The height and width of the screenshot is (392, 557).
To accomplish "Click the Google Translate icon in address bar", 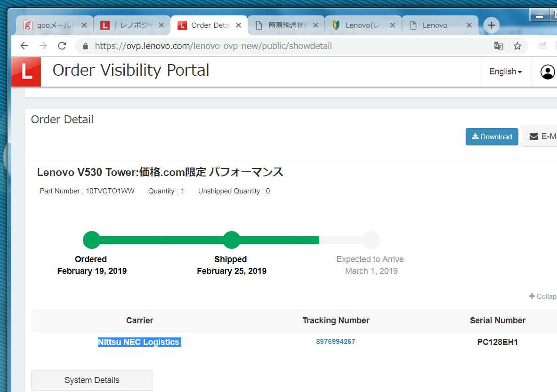I will [498, 46].
